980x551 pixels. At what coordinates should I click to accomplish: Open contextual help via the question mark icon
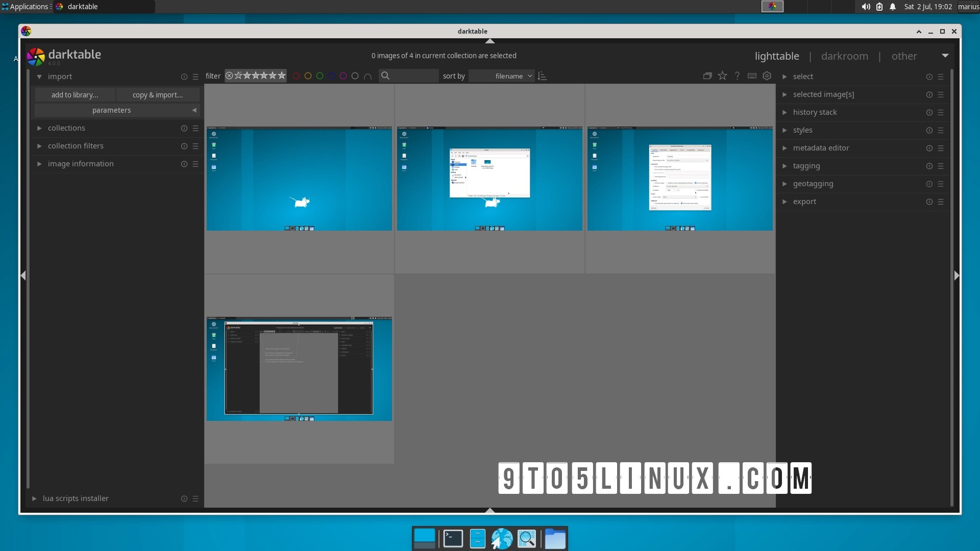[737, 76]
